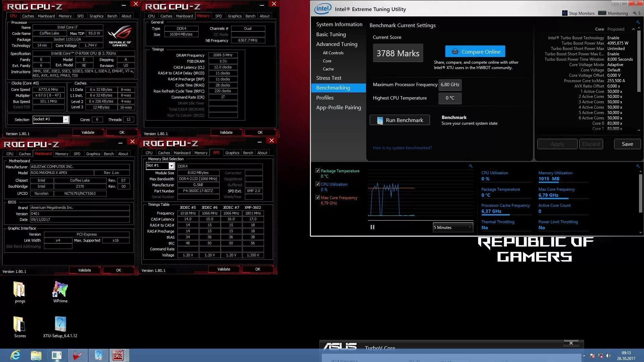Toggle Max Core Frequency checkbox
Image resolution: width=644 pixels, height=362 pixels.
[318, 197]
